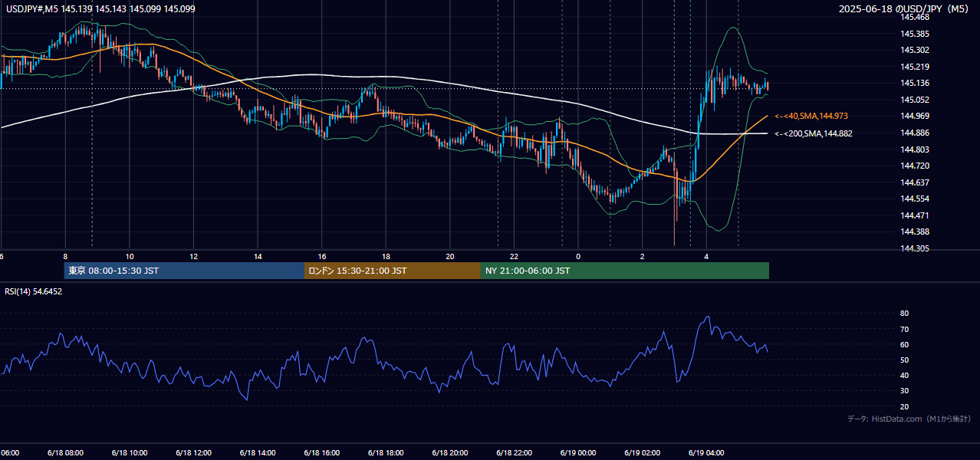Click price axis value 144.388
Screen dimensions: 980x460
coord(914,232)
